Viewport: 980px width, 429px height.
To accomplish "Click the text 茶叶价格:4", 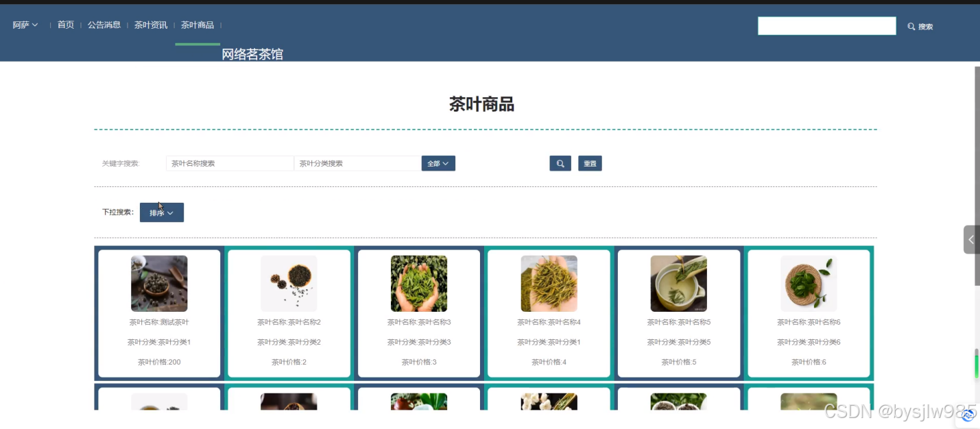I will [x=549, y=362].
